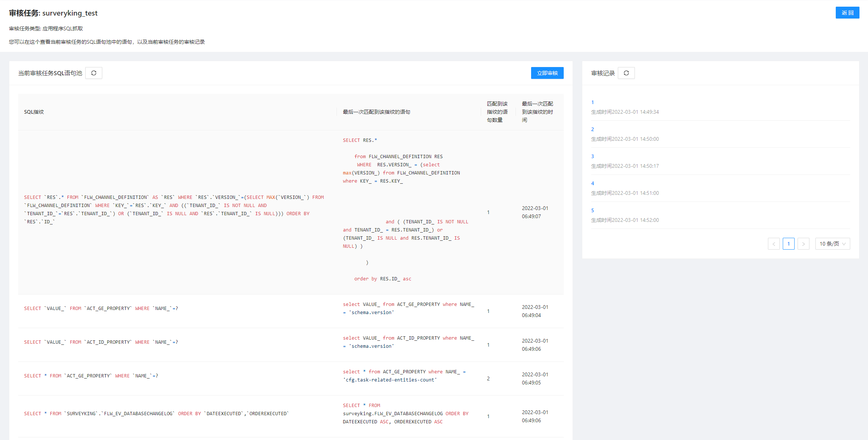Open statement count 1 for ACT_GE_PROPERTY VALUE_ row
This screenshot has width=868, height=440.
(488, 311)
